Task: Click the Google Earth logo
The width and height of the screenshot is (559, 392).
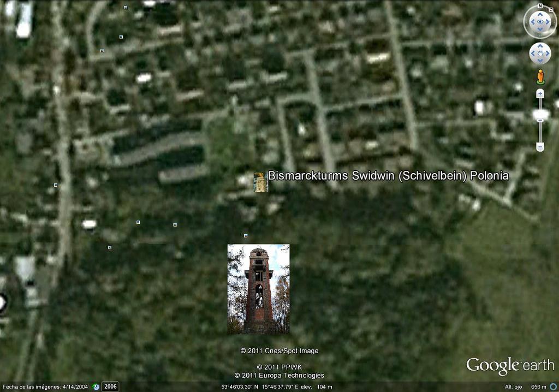Action: 510,366
